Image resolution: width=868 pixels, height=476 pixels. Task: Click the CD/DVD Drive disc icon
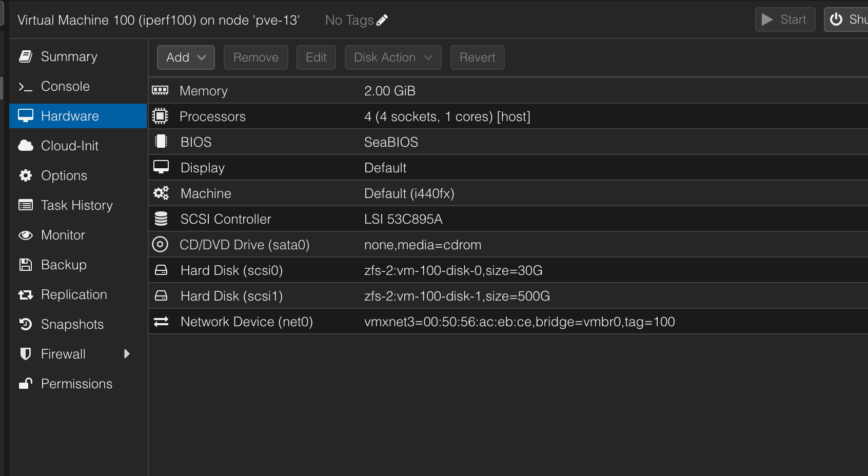[x=160, y=244]
